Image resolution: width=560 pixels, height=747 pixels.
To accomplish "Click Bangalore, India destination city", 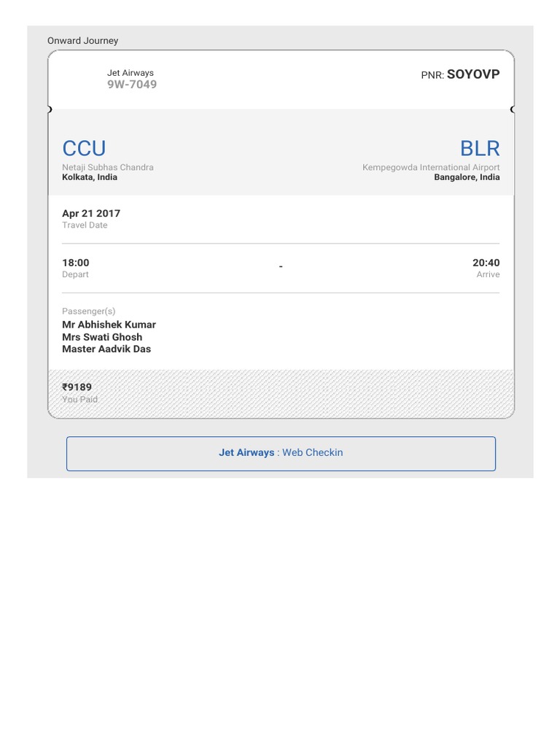I will point(467,177).
